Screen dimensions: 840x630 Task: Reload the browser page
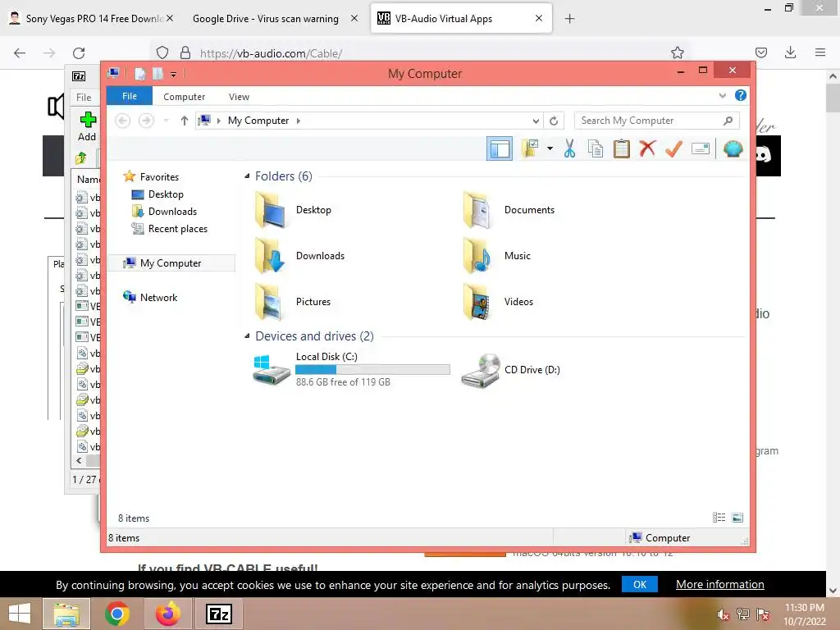[x=79, y=52]
